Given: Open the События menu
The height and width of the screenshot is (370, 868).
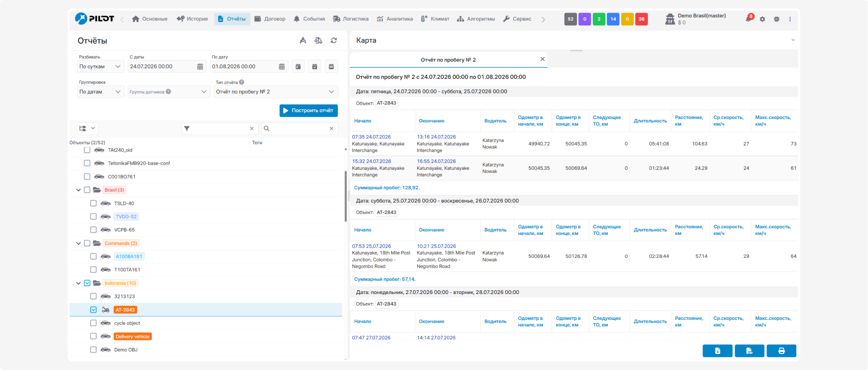Looking at the screenshot, I should tap(309, 19).
